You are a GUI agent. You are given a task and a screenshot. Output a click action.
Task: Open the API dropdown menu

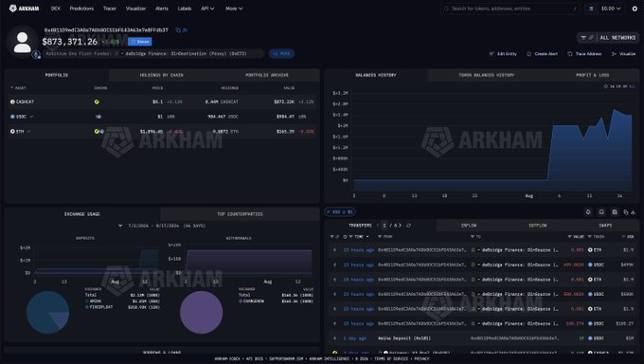(x=207, y=9)
